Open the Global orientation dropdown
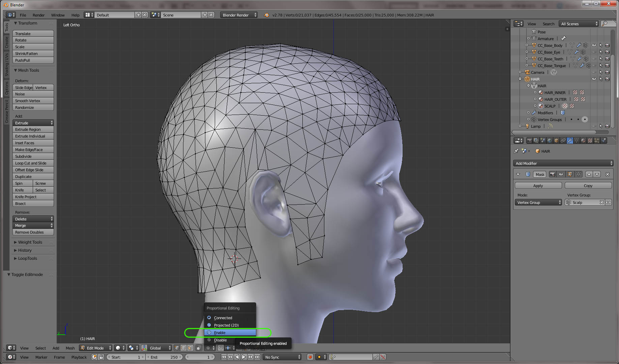Screen dimensions: 619x364 pyautogui.click(x=157, y=348)
